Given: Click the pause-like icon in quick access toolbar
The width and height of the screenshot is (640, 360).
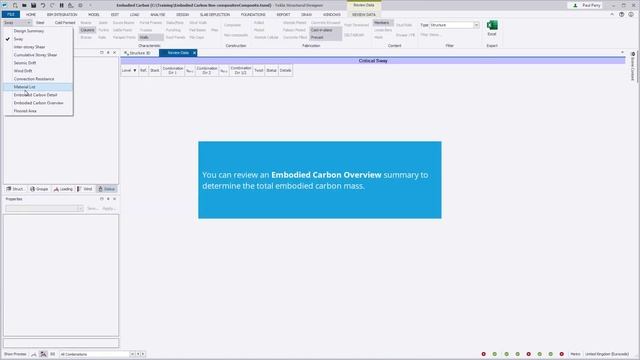Looking at the screenshot, I should coord(62,5).
